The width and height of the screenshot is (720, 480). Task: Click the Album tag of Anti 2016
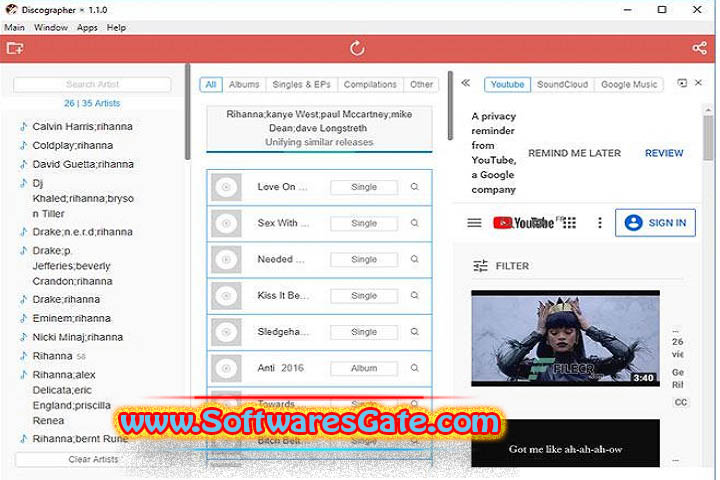(x=364, y=368)
